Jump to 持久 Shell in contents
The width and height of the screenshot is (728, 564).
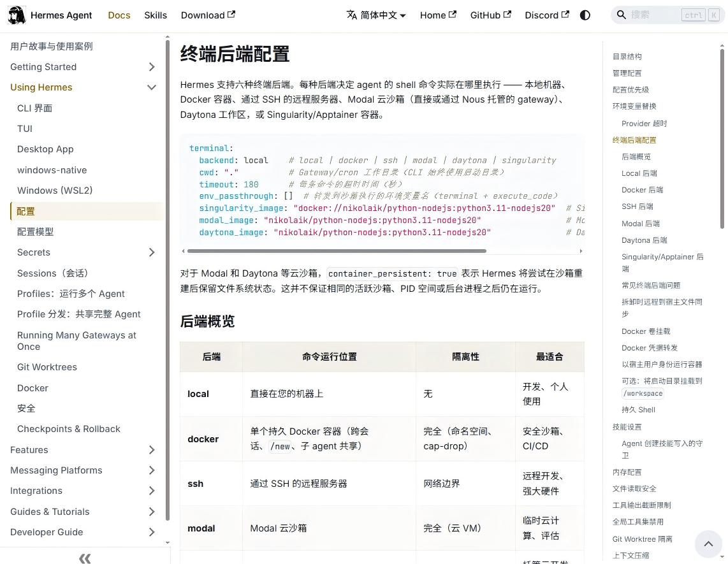tap(638, 409)
